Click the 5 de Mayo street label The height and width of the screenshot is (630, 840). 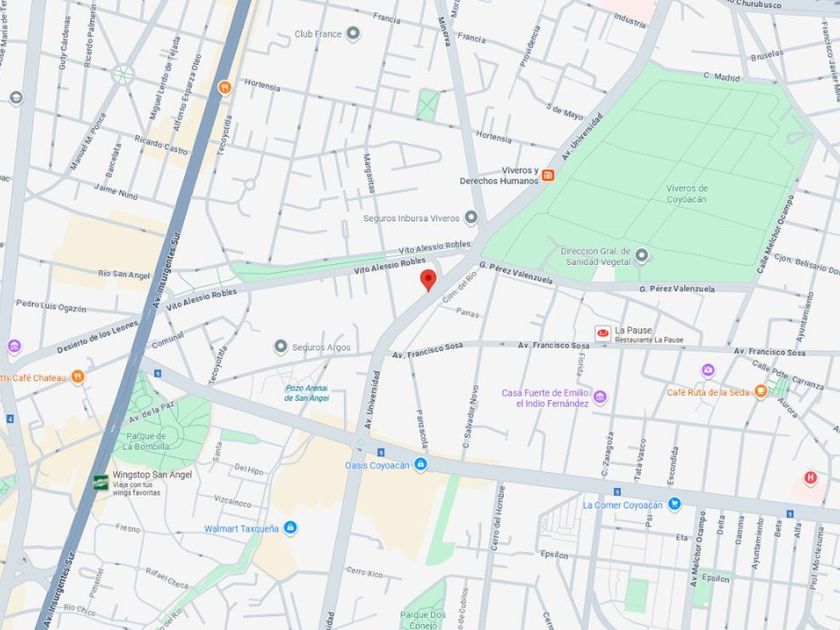click(x=565, y=111)
